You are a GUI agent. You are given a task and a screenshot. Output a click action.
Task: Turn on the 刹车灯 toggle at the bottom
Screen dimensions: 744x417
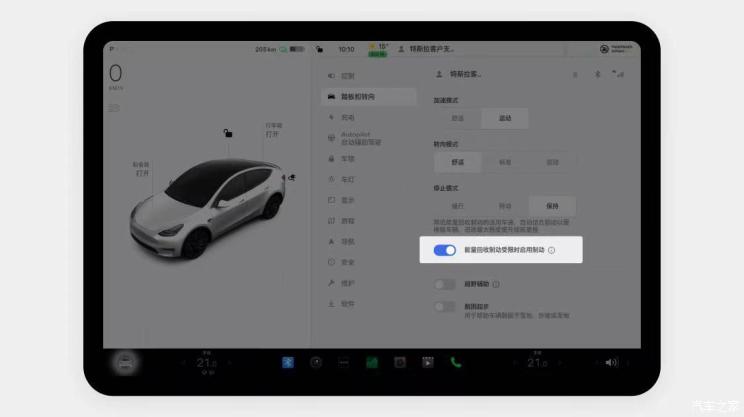[444, 307]
